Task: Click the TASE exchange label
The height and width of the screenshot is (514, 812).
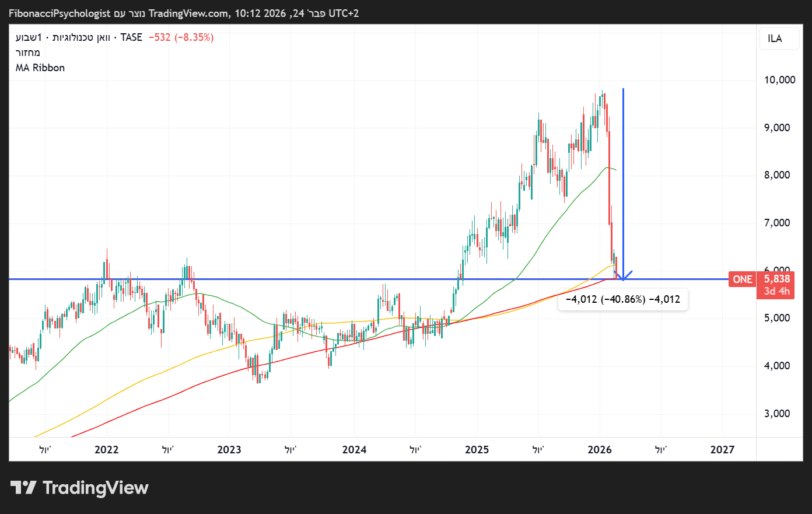Action: point(131,37)
